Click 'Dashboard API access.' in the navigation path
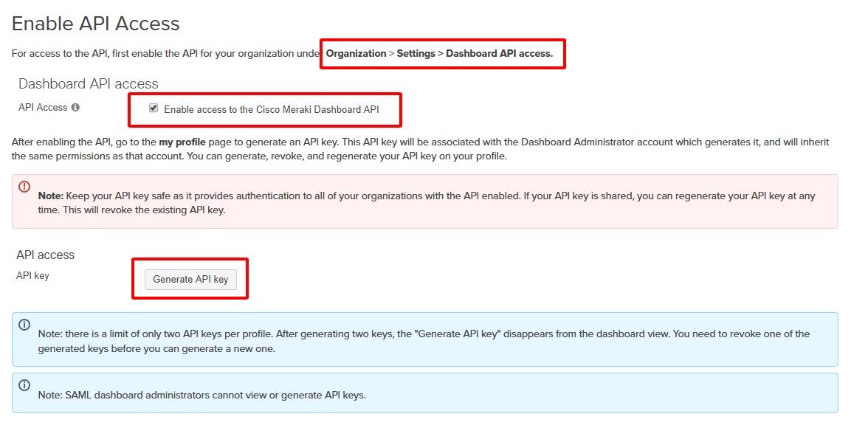Screen dimensions: 868x442 pos(499,54)
